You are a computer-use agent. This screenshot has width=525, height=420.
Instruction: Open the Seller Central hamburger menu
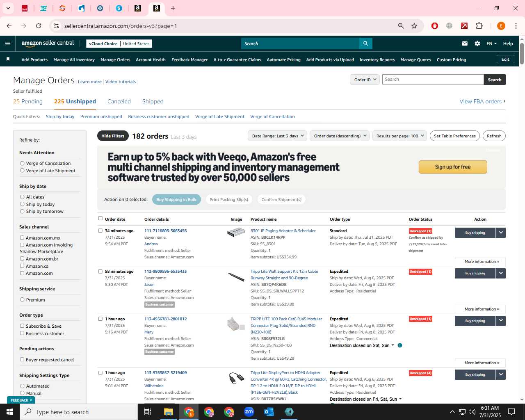point(8,43)
